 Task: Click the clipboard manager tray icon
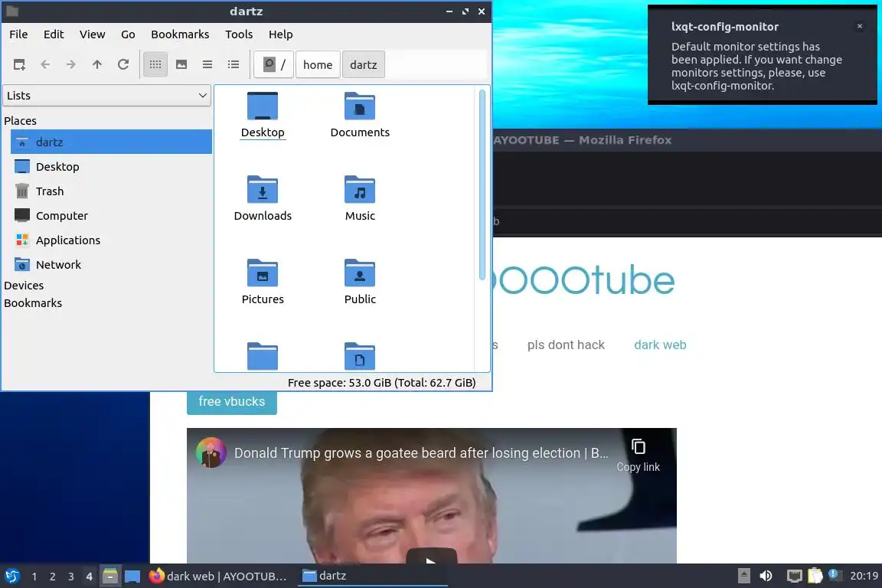coord(815,576)
